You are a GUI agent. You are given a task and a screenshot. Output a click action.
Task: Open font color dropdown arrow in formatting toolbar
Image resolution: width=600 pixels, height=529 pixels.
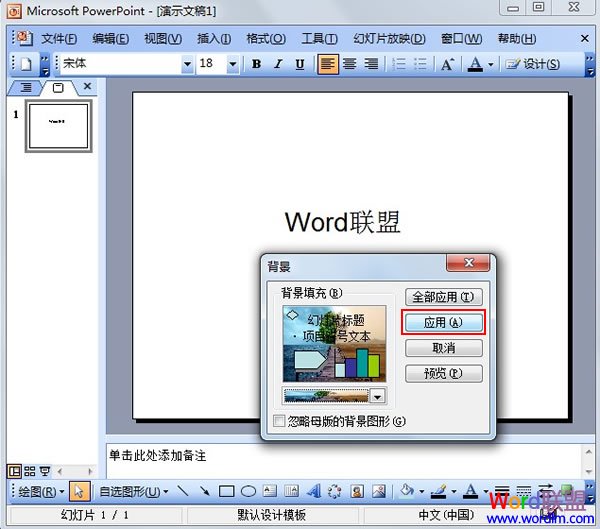click(491, 64)
